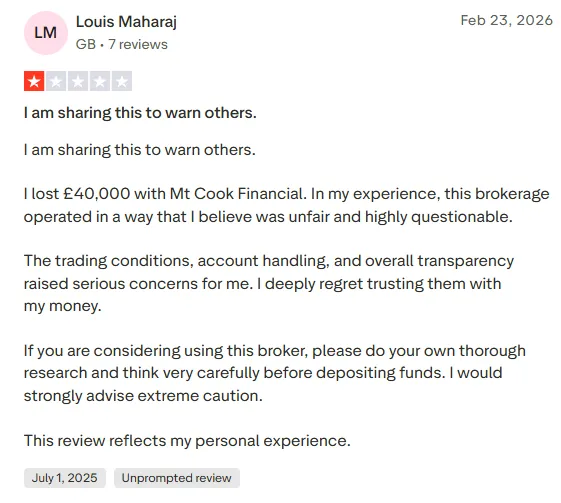The width and height of the screenshot is (561, 503).
Task: Click the July 1, 2025 experience date tag
Action: point(65,478)
